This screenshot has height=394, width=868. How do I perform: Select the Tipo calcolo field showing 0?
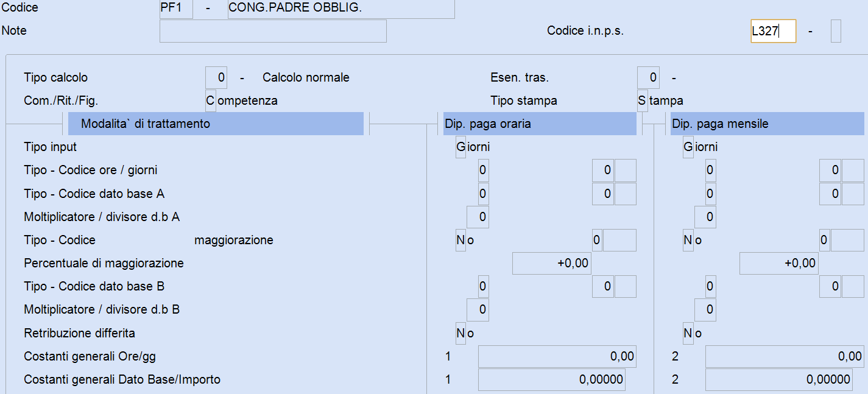pyautogui.click(x=217, y=77)
